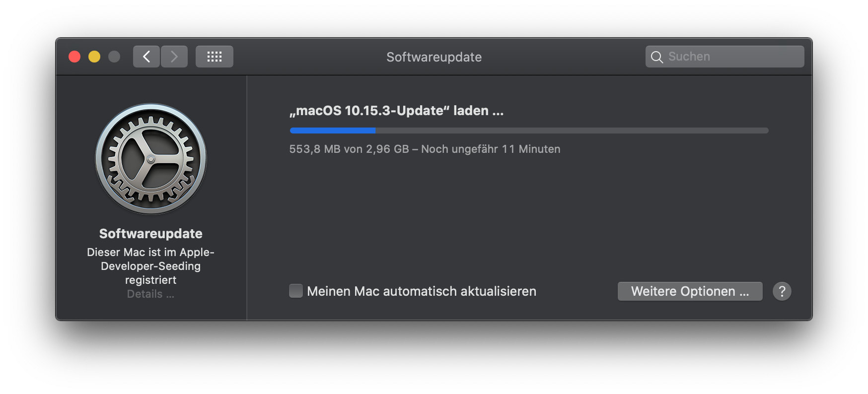Viewport: 868px width, 394px height.
Task: Minimize the window with the yellow button
Action: 94,57
